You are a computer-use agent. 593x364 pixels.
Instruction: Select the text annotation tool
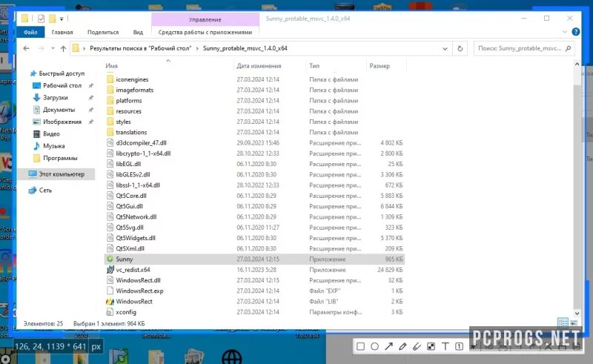coord(445,346)
